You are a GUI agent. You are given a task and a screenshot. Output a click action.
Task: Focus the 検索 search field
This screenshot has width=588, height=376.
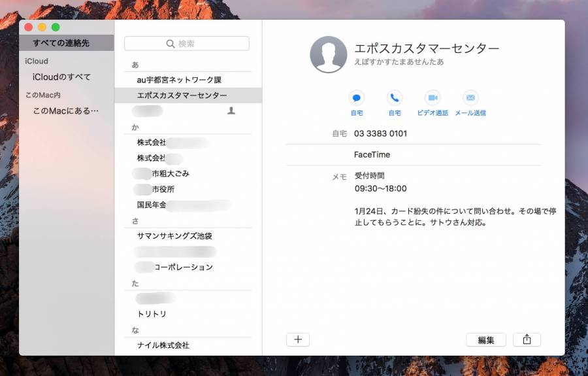[187, 44]
